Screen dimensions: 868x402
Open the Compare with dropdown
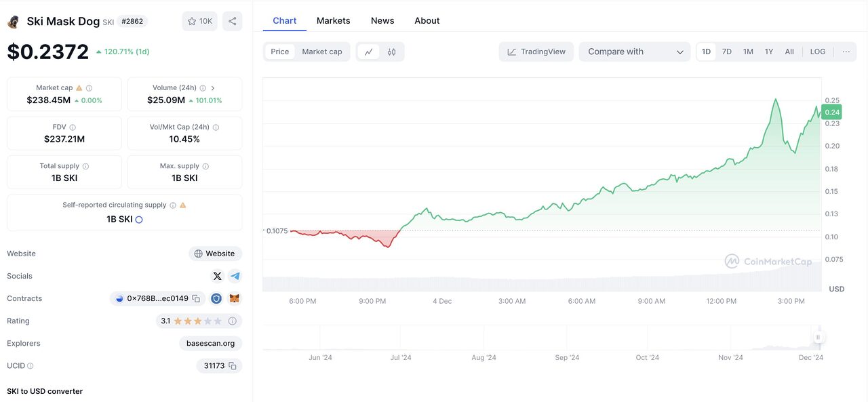[635, 52]
